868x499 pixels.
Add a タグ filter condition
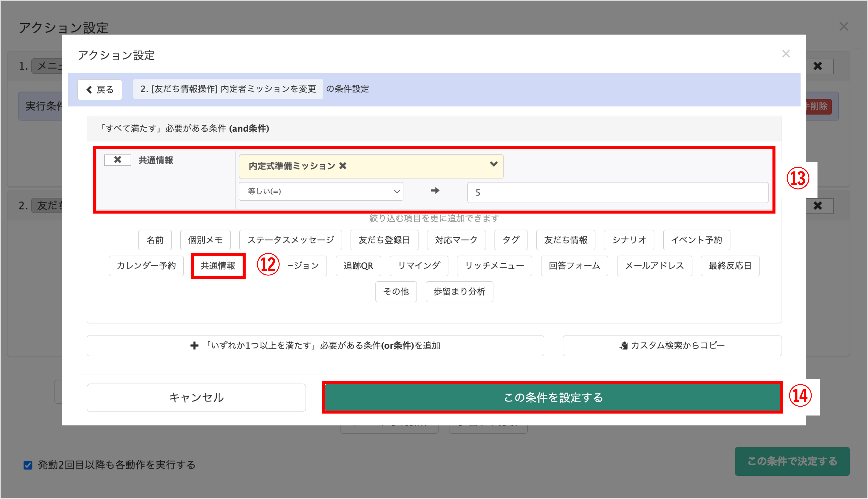point(511,240)
